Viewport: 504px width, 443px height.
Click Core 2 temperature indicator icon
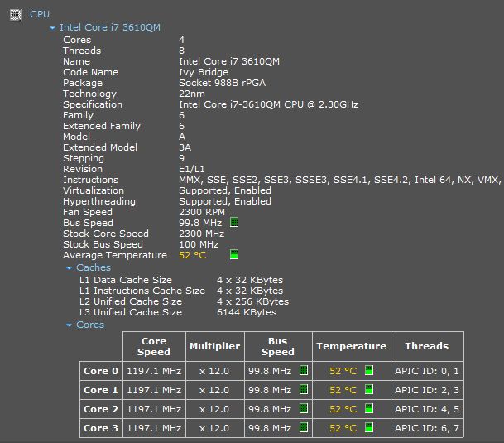click(369, 409)
